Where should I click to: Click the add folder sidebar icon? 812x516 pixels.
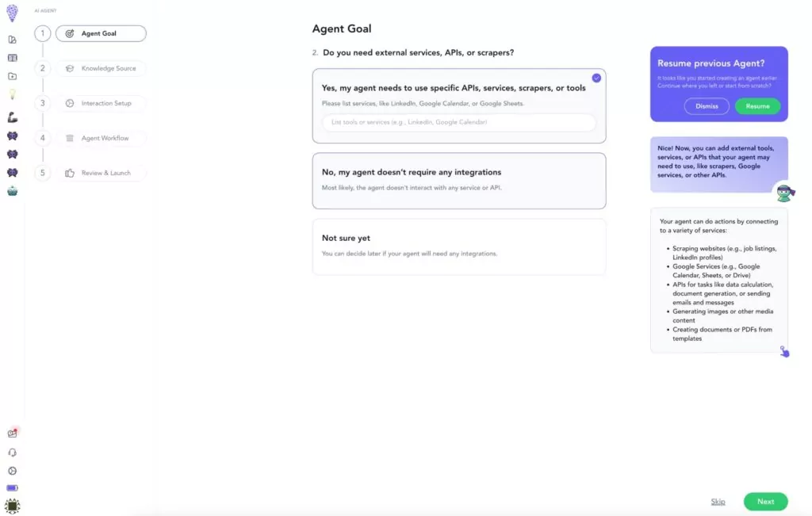click(13, 77)
